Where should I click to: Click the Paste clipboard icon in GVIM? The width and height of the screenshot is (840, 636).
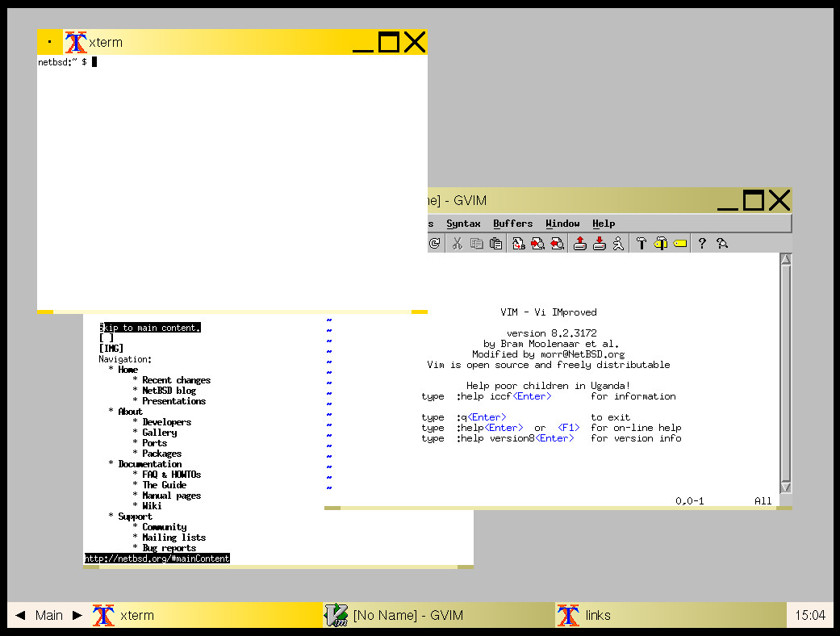coord(496,244)
